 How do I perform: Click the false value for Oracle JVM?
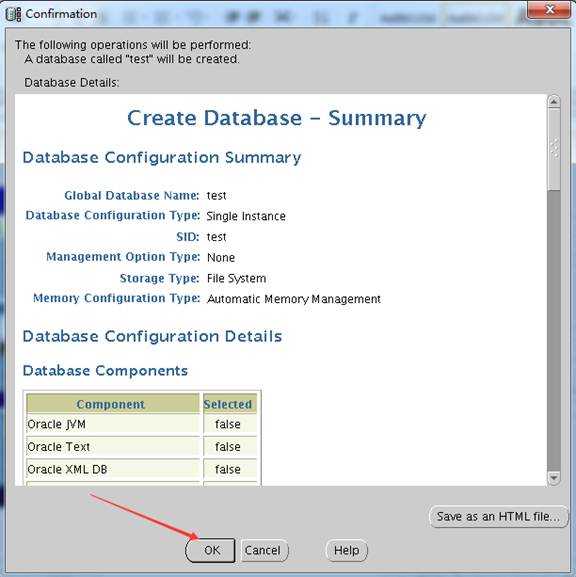click(x=228, y=424)
